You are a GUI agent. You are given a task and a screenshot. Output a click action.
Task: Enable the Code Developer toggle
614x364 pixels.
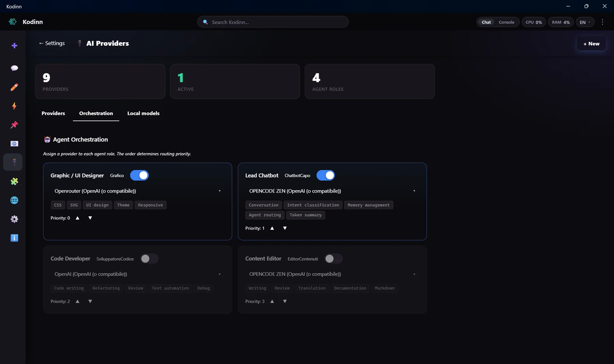click(149, 259)
